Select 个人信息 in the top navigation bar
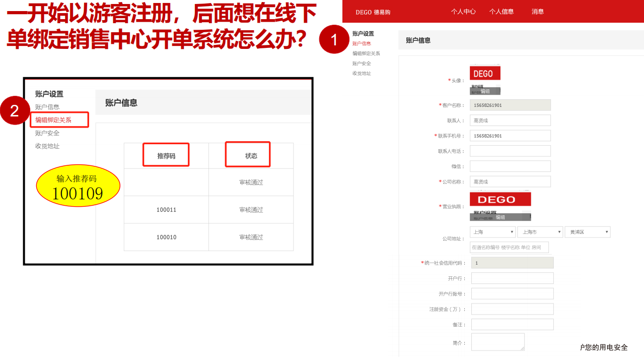The image size is (644, 363). point(502,12)
